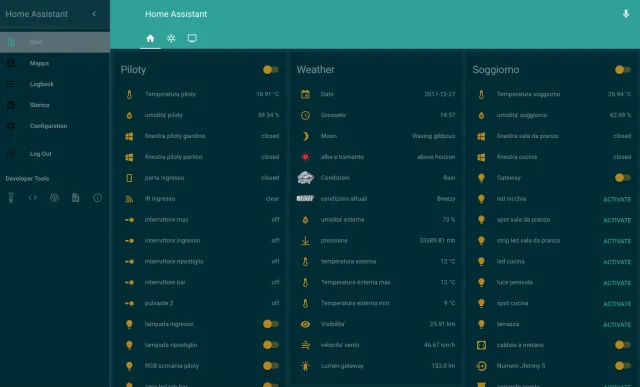Click the Moon crescent icon
This screenshot has height=387, width=640.
[x=305, y=136]
